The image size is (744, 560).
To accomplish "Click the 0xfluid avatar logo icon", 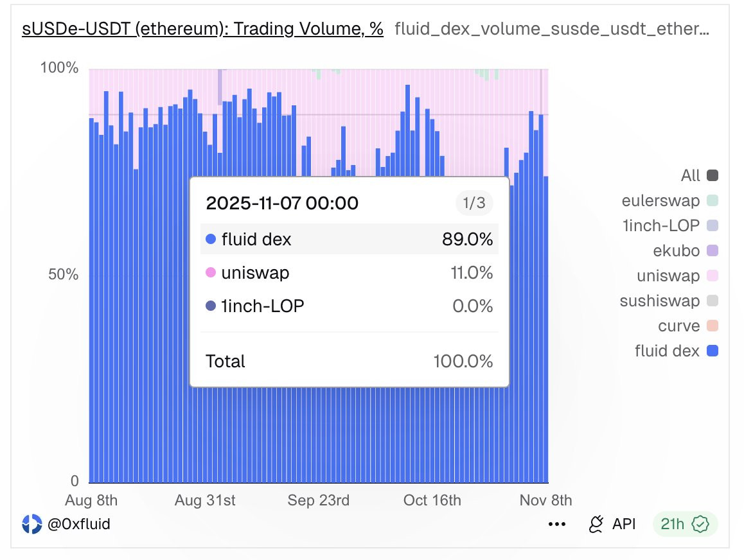I will pos(31,524).
